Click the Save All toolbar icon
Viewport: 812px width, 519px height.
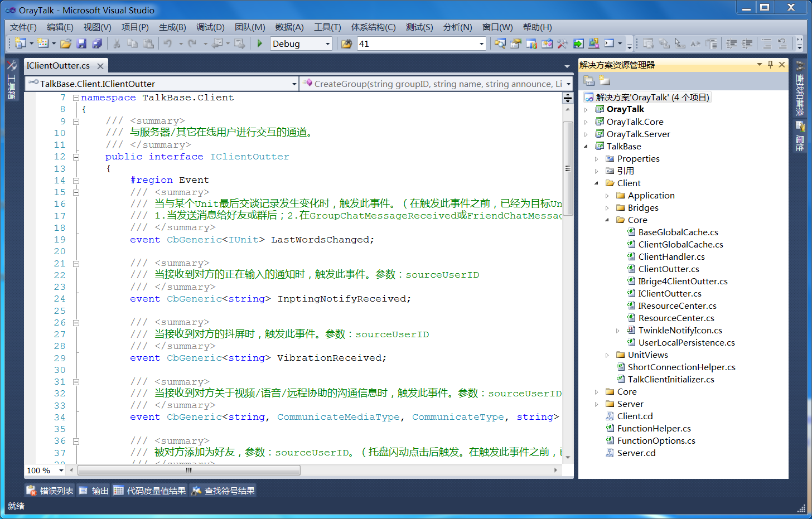click(x=97, y=43)
